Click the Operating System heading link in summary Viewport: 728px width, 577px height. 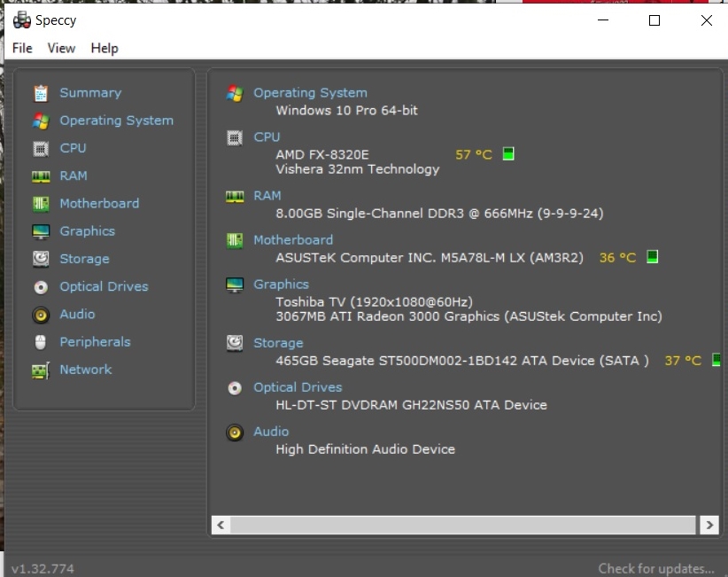[x=310, y=93]
